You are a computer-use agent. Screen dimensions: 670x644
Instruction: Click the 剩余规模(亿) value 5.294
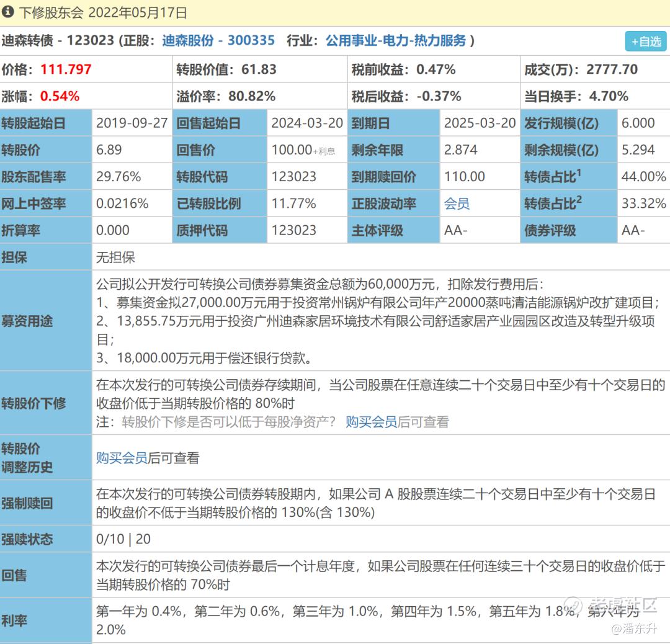coord(638,150)
